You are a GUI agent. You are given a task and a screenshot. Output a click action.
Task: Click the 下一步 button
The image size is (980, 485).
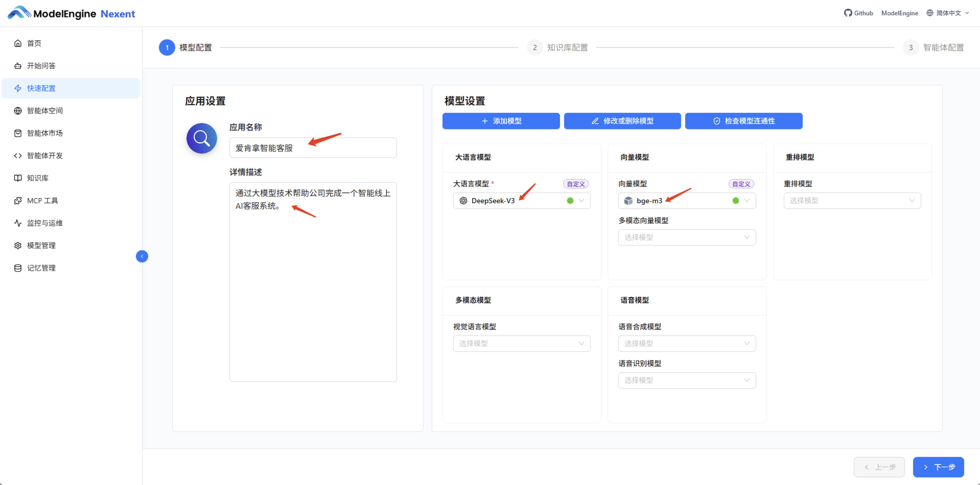point(938,467)
